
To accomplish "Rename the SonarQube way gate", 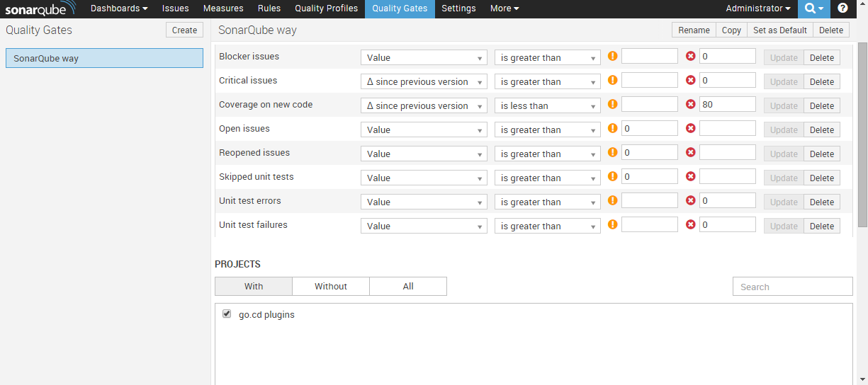I will click(694, 30).
